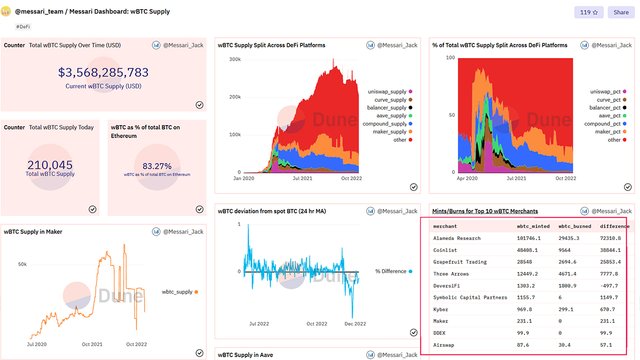Sort table by merchant column header
The width and height of the screenshot is (640, 360).
(445, 226)
